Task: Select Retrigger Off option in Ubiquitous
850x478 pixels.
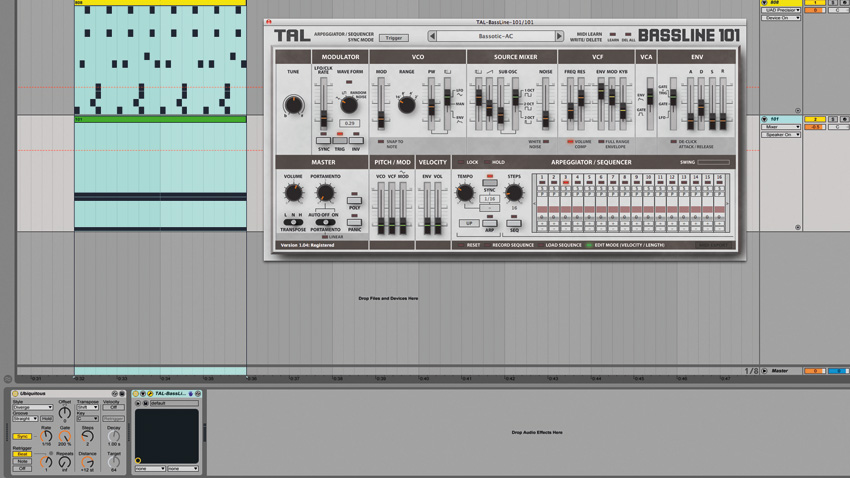Action: (22, 469)
